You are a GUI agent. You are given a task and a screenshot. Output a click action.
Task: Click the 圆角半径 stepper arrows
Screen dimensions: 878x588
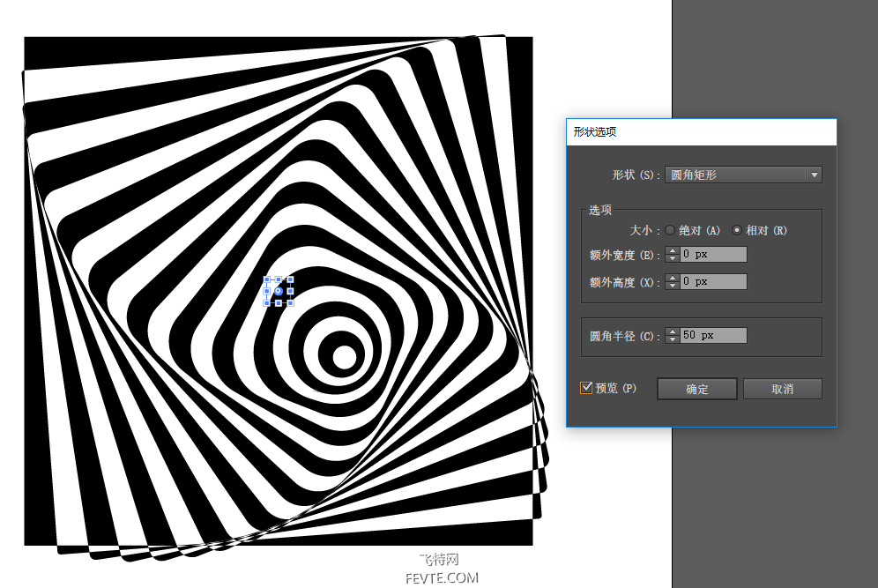[x=673, y=336]
